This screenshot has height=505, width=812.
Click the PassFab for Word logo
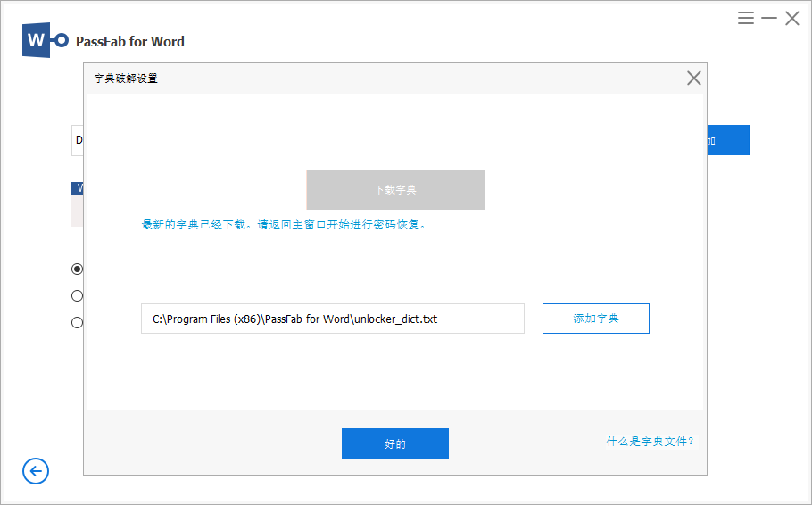point(45,40)
